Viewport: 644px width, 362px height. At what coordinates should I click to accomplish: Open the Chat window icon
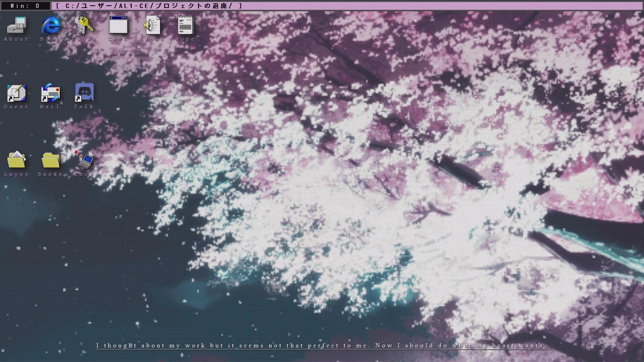click(118, 25)
